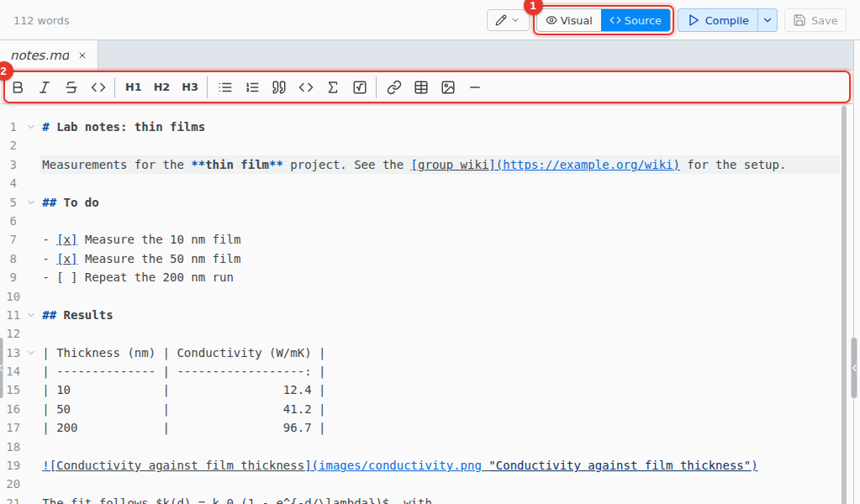Viewport: 860px width, 504px height.
Task: Insert a table
Action: pos(421,87)
